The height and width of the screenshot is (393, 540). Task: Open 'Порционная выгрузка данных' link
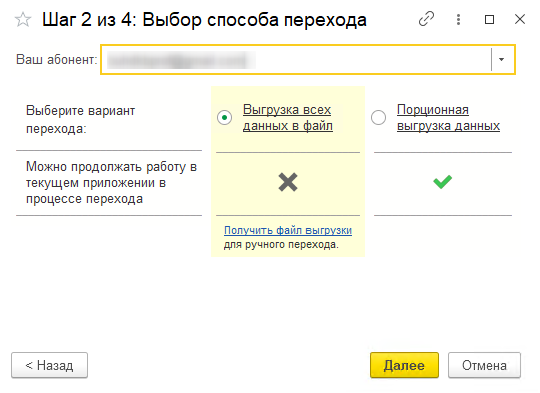coord(448,117)
